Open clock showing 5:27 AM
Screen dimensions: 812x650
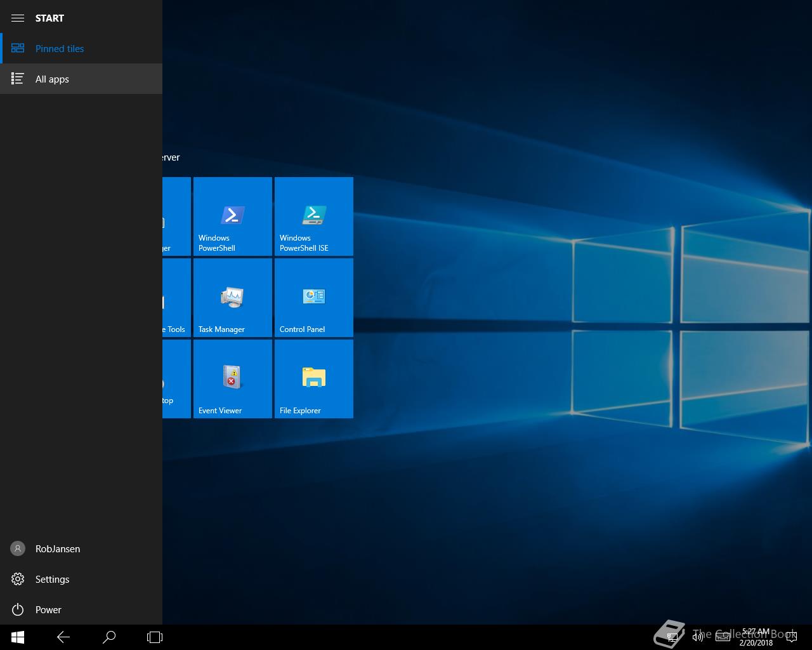(756, 637)
